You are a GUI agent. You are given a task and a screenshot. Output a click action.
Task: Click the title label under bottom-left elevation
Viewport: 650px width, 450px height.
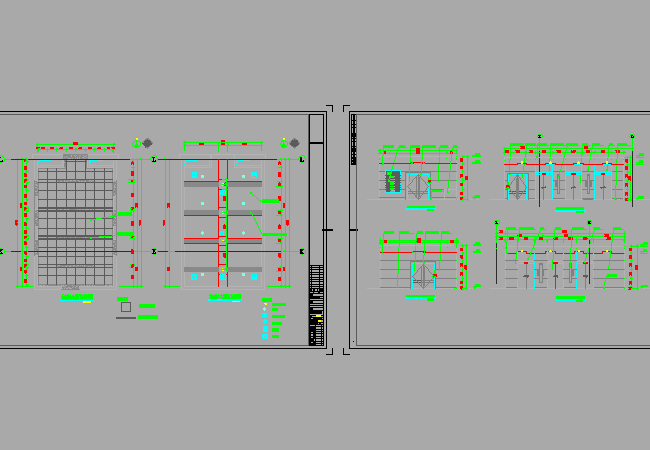(420, 297)
